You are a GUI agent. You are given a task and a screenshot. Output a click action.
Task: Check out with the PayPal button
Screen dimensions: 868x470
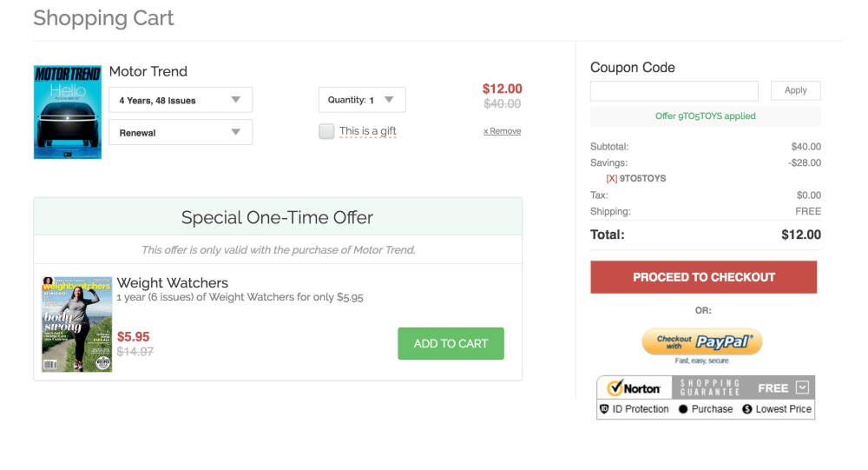click(701, 341)
